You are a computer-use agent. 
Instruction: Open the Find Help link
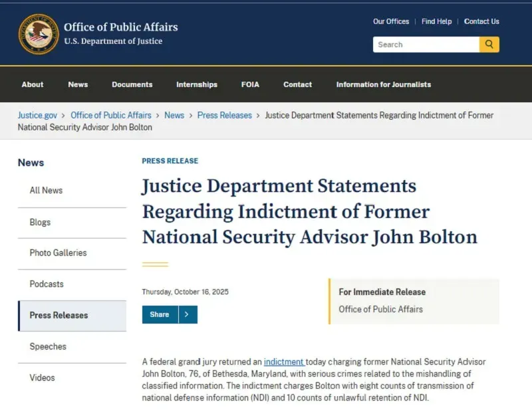point(436,21)
